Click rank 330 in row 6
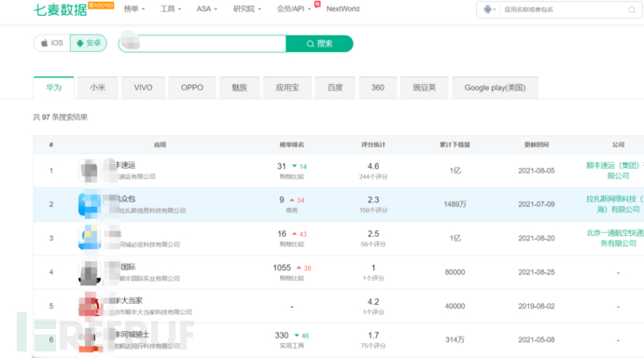Screen dimensions: 644x358 pyautogui.click(x=282, y=336)
